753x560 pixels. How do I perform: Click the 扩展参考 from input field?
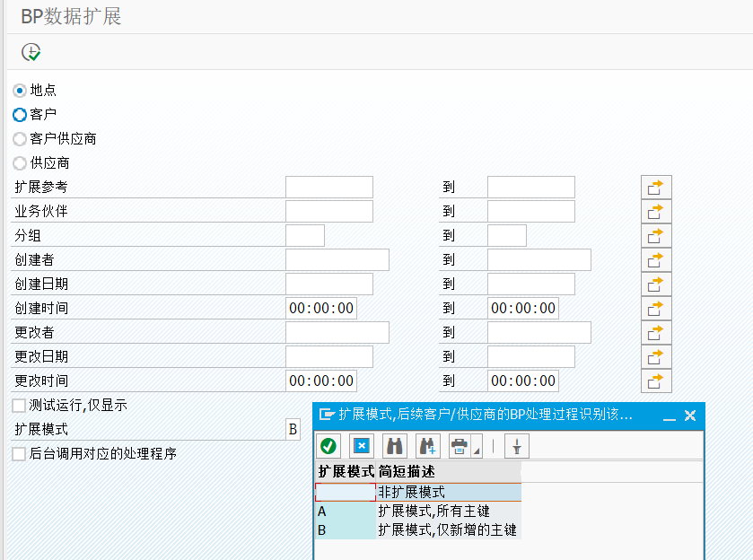pos(329,188)
